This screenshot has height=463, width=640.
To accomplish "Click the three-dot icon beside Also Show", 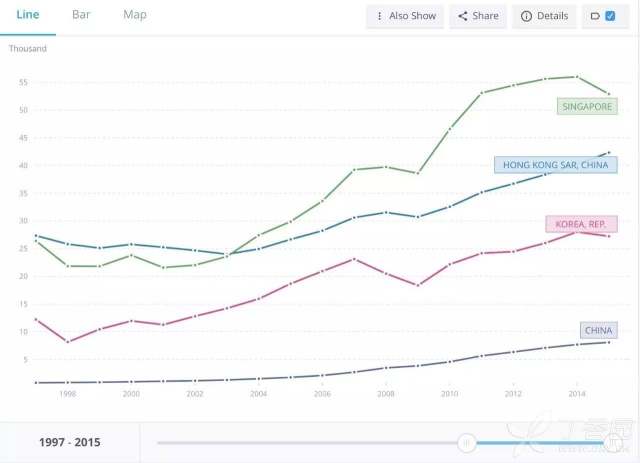I will (380, 16).
